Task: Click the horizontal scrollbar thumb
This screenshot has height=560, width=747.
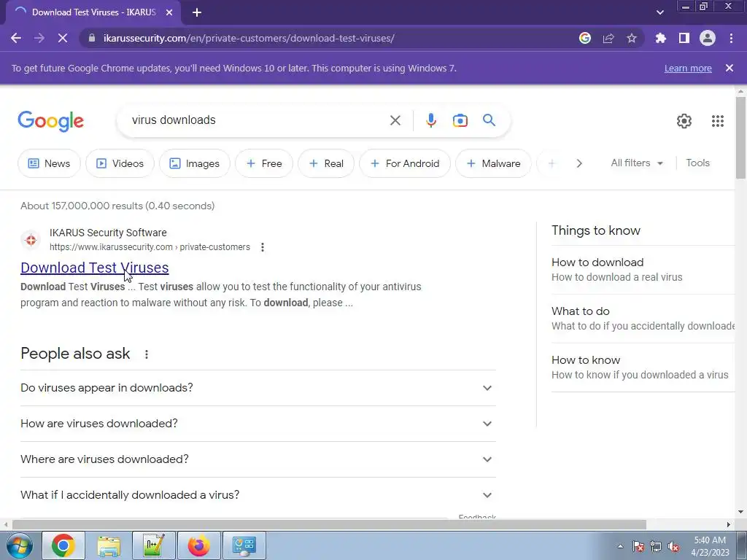Action: click(x=329, y=525)
